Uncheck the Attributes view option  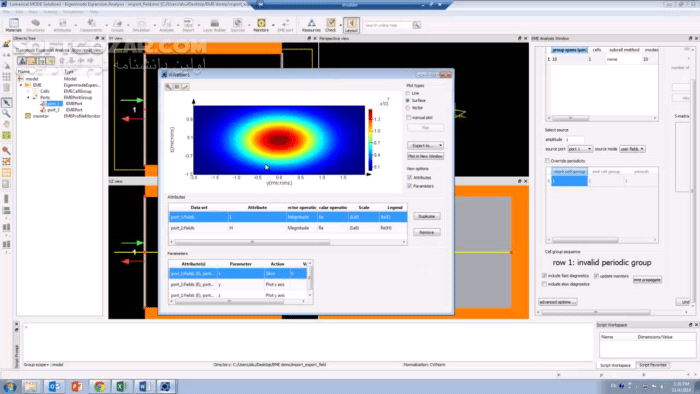pos(409,178)
